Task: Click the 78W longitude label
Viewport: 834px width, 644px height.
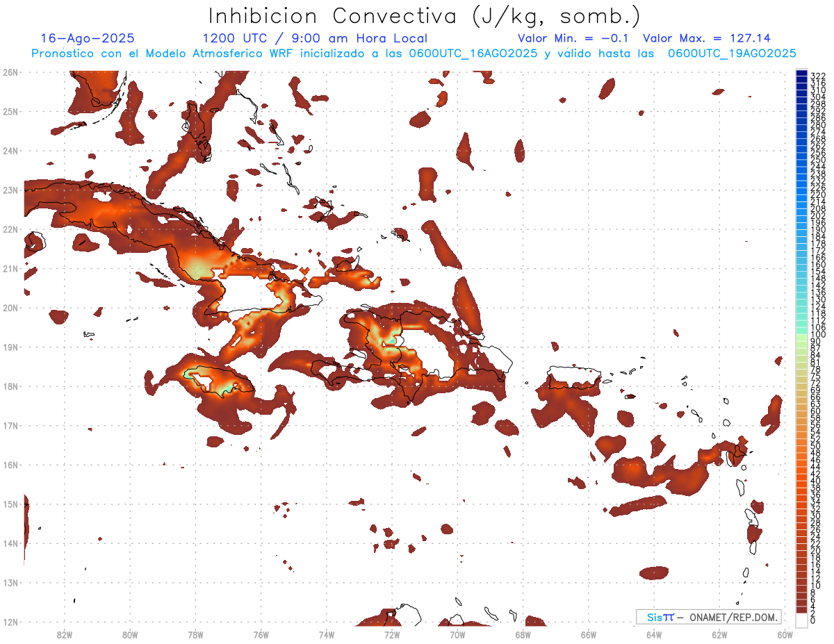Action: (x=195, y=634)
